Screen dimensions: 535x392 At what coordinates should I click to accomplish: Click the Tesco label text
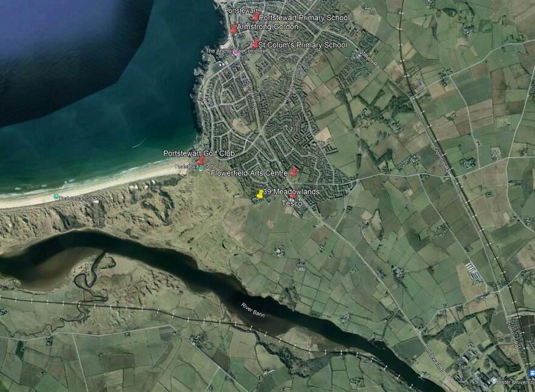[292, 204]
